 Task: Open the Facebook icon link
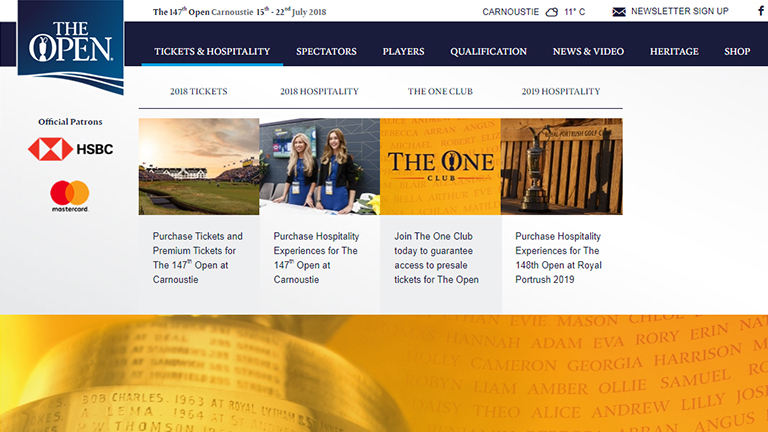click(x=760, y=11)
